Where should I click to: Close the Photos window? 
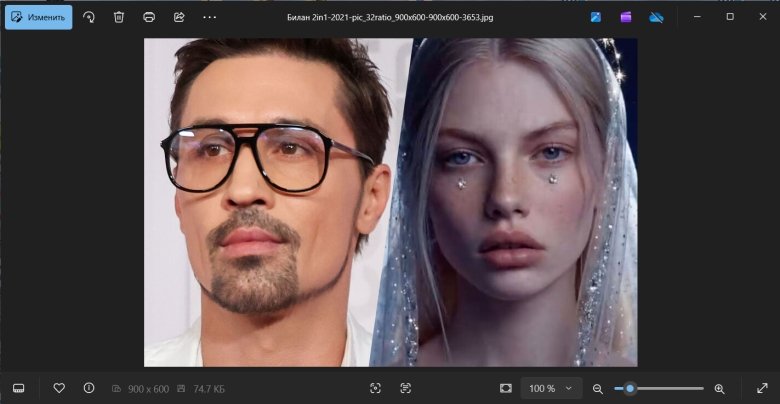coord(763,17)
